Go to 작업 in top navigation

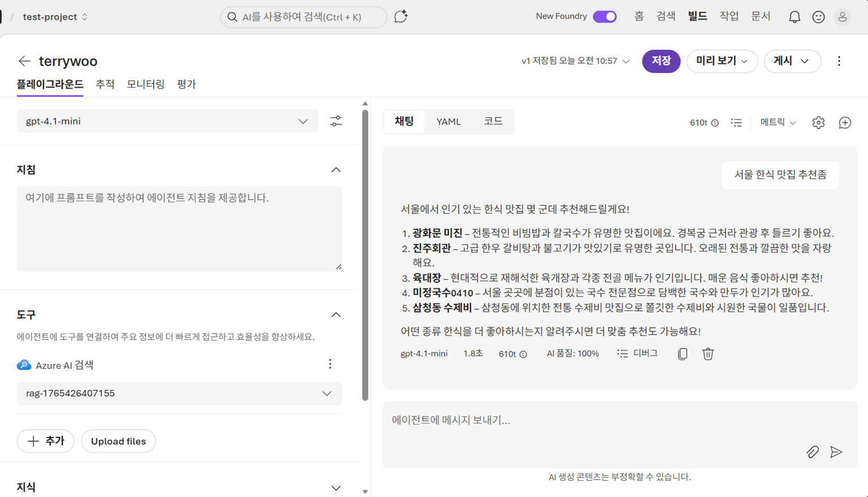click(x=729, y=16)
